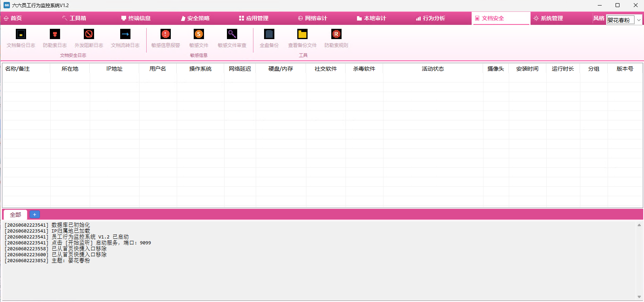The width and height of the screenshot is (644, 302).
Task: Switch to 终端信息 tab
Action: pos(136,18)
